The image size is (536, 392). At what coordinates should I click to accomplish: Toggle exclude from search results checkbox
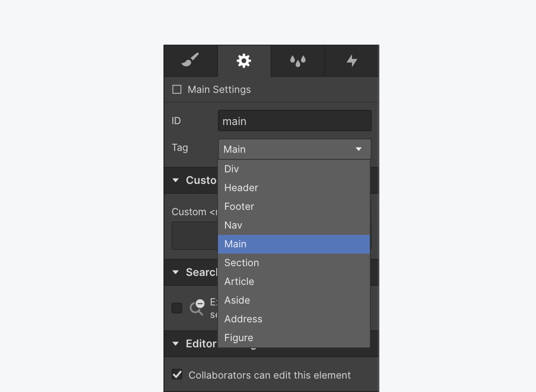click(177, 308)
